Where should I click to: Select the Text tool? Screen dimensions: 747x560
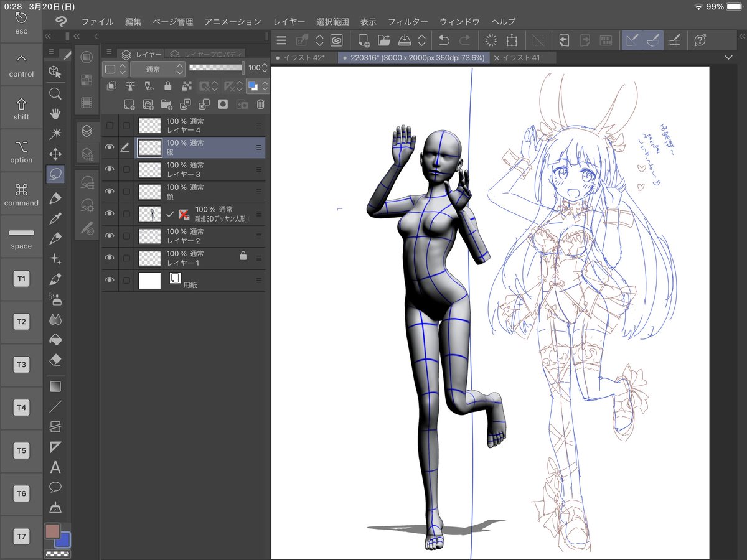(x=55, y=467)
